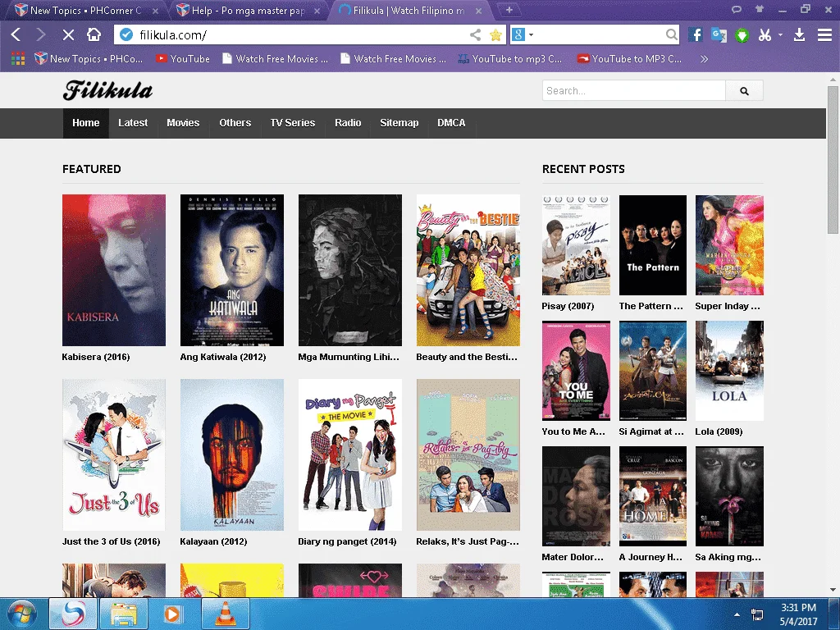The height and width of the screenshot is (630, 840).
Task: Show hidden system tray icons
Action: point(737,614)
